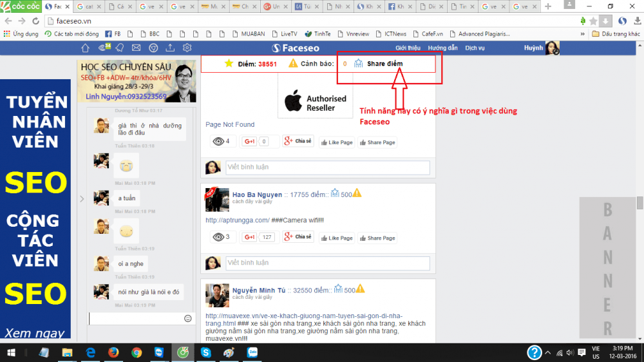This screenshot has width=644, height=362.
Task: Open the VIE US language switcher
Action: point(596,352)
